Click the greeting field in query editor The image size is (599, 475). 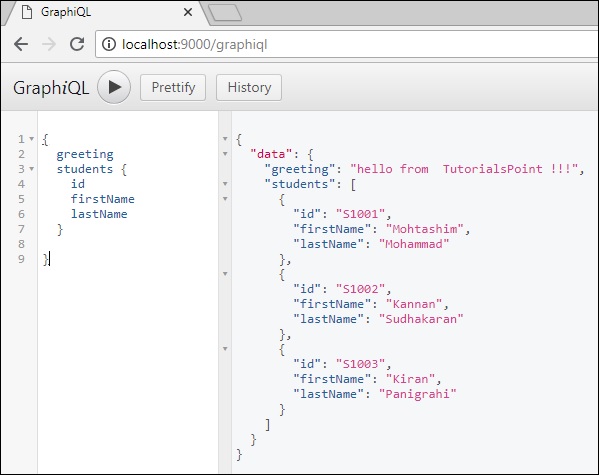pyautogui.click(x=85, y=154)
